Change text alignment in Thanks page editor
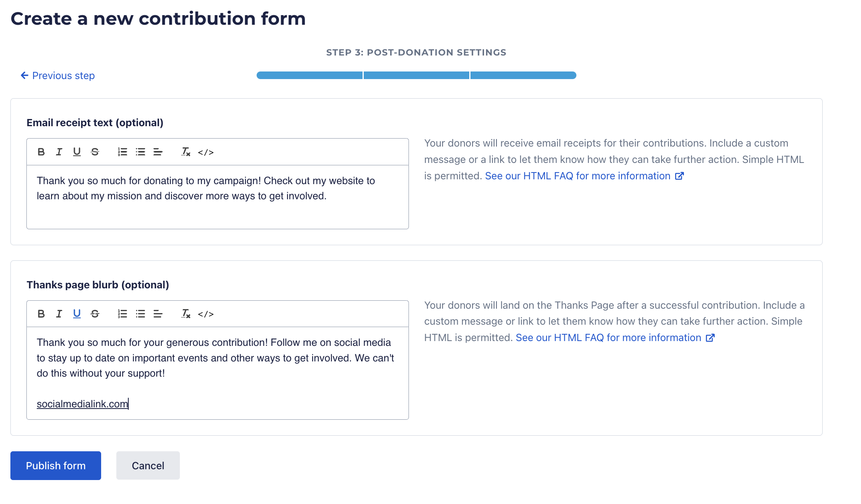Screen dimensions: 861x504 point(158,314)
